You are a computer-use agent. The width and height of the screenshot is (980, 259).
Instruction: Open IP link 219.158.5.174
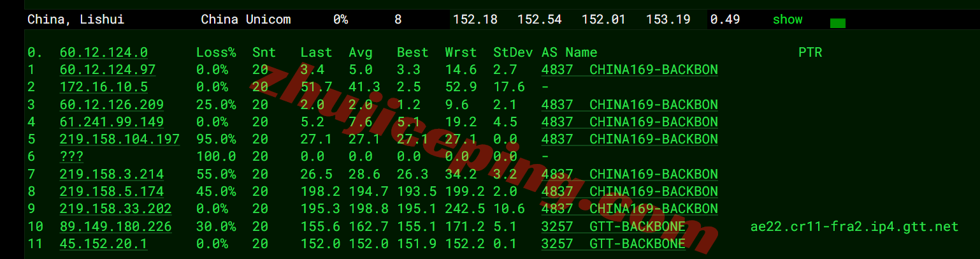[x=112, y=191]
